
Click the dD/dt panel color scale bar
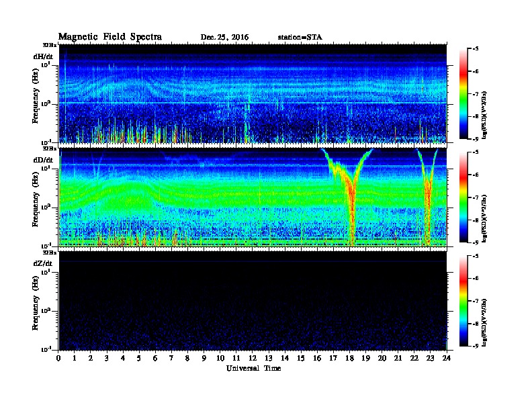click(463, 197)
